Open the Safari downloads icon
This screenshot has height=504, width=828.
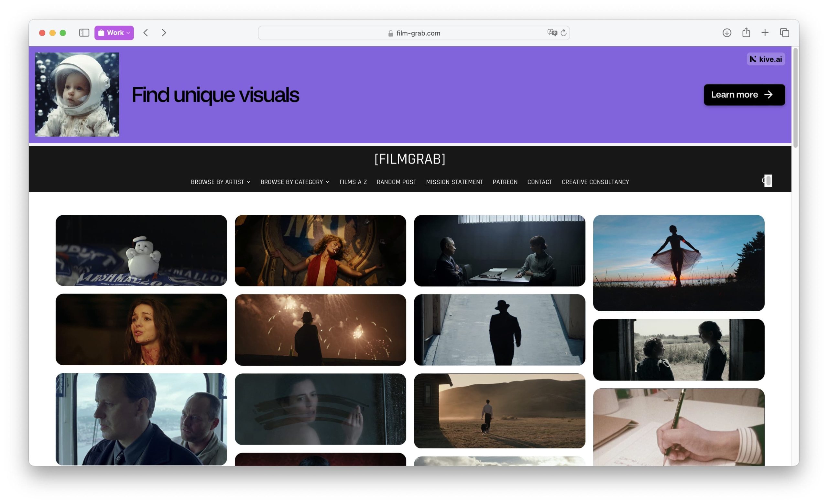click(x=726, y=33)
